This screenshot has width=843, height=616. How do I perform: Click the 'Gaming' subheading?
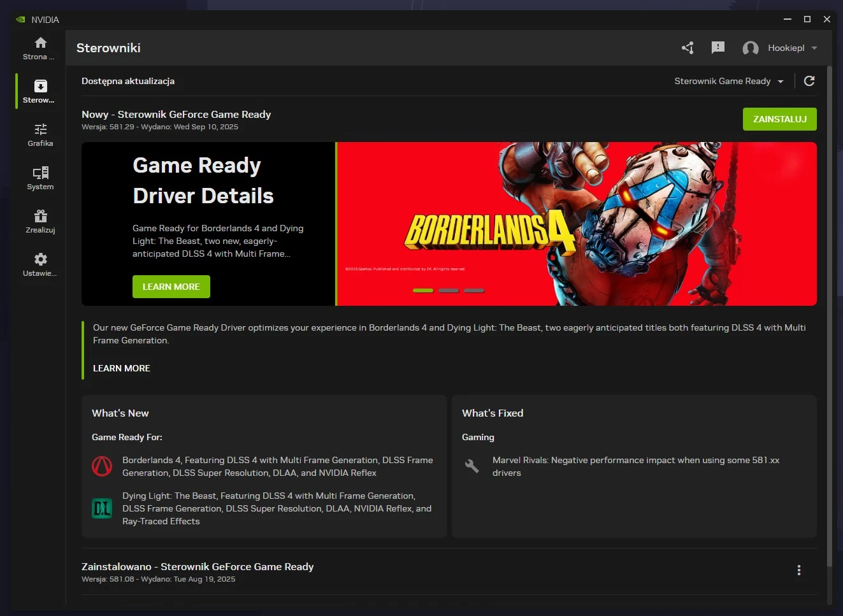[478, 437]
